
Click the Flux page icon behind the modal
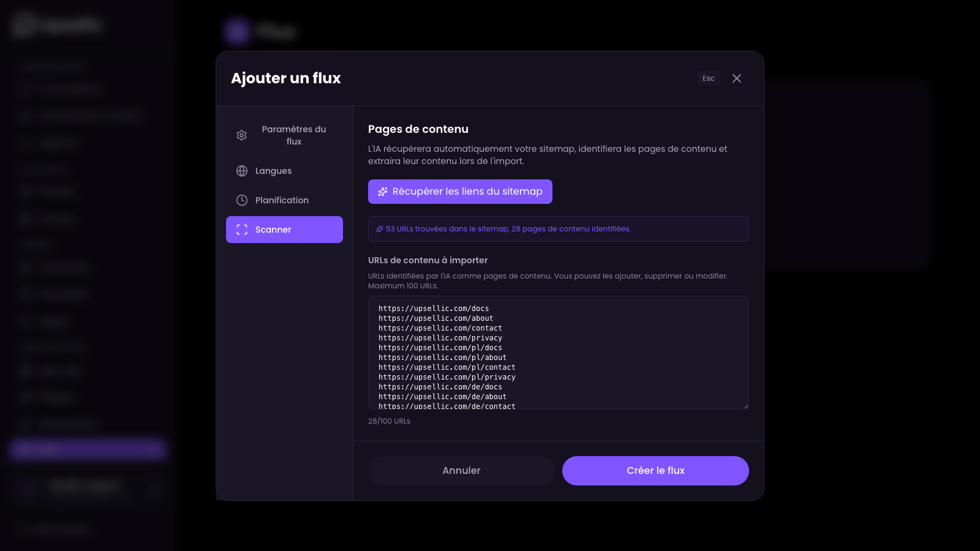236,31
